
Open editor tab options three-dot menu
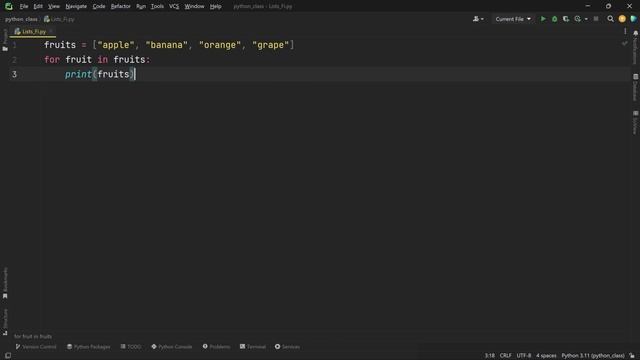pyautogui.click(x=625, y=31)
